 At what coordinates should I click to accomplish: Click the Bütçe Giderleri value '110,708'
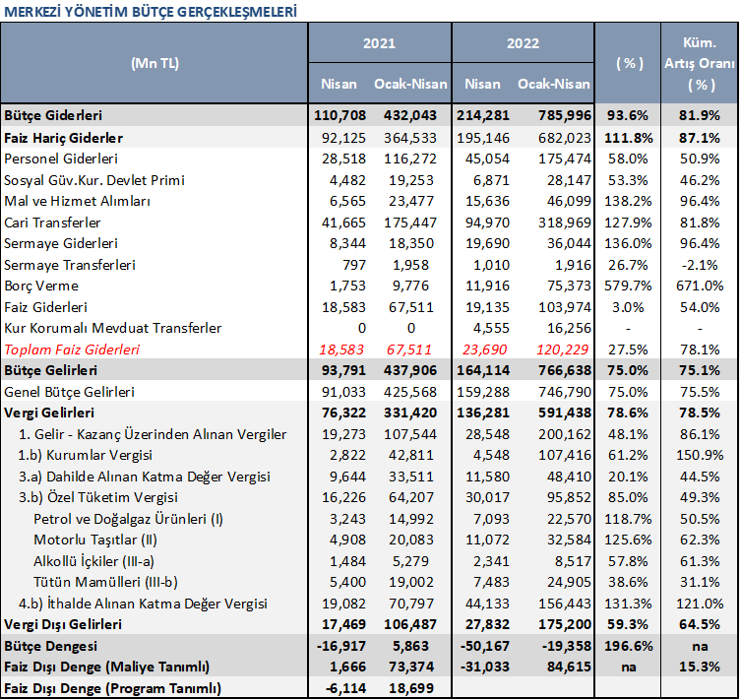pyautogui.click(x=339, y=115)
